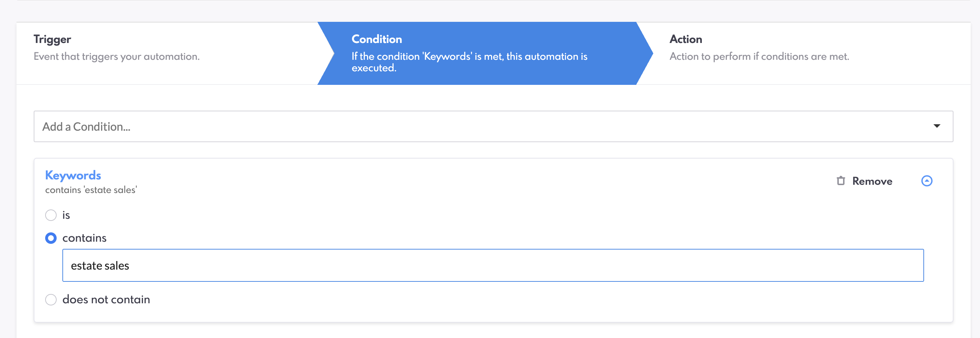Image resolution: width=980 pixels, height=338 pixels.
Task: Click the 'Event that triggers your automation' description
Action: pyautogui.click(x=116, y=57)
